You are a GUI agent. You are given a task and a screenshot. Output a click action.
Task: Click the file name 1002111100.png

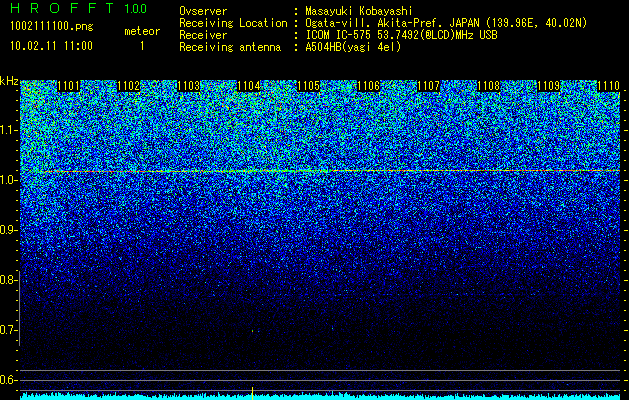pyautogui.click(x=52, y=26)
